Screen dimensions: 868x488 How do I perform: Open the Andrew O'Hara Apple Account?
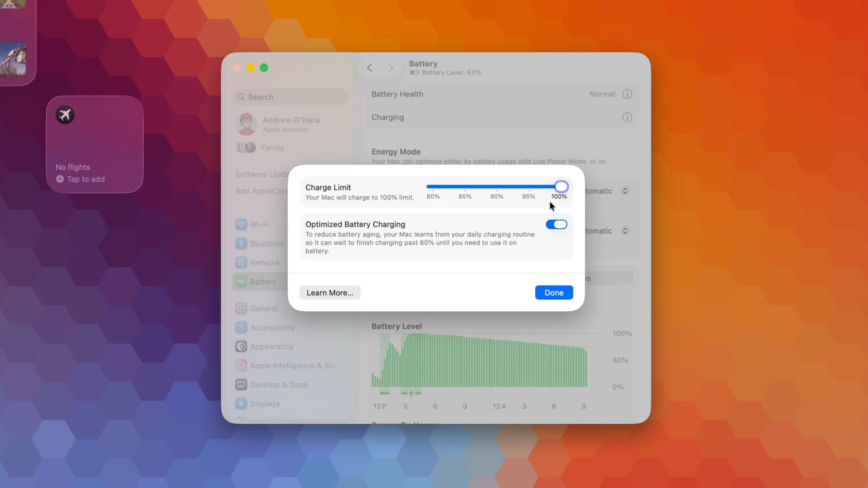290,124
